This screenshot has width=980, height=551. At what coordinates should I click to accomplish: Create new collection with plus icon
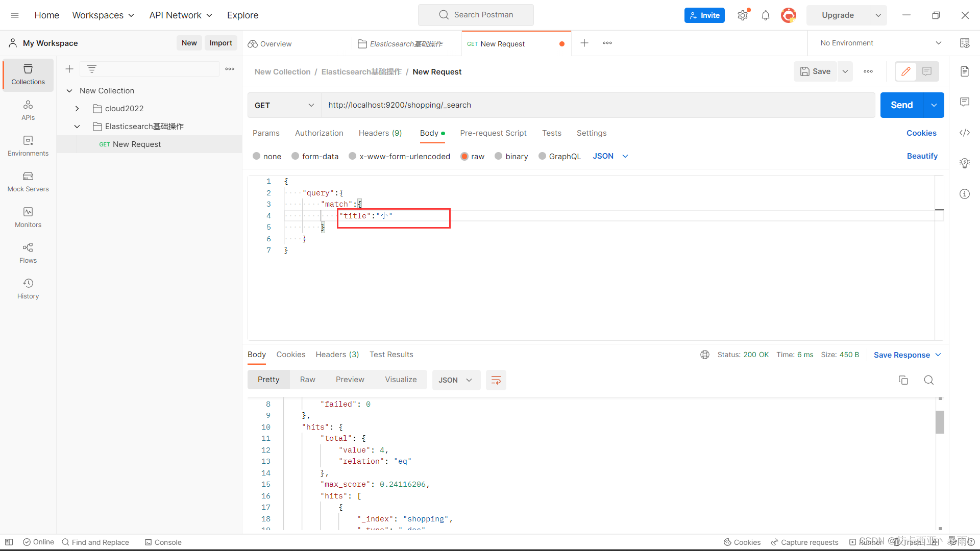[69, 69]
